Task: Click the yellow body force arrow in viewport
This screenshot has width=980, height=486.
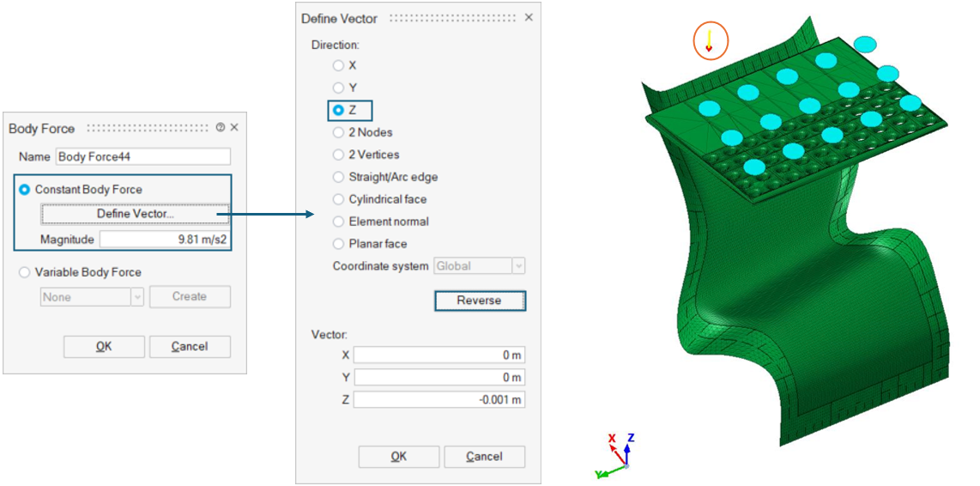Action: pyautogui.click(x=709, y=40)
